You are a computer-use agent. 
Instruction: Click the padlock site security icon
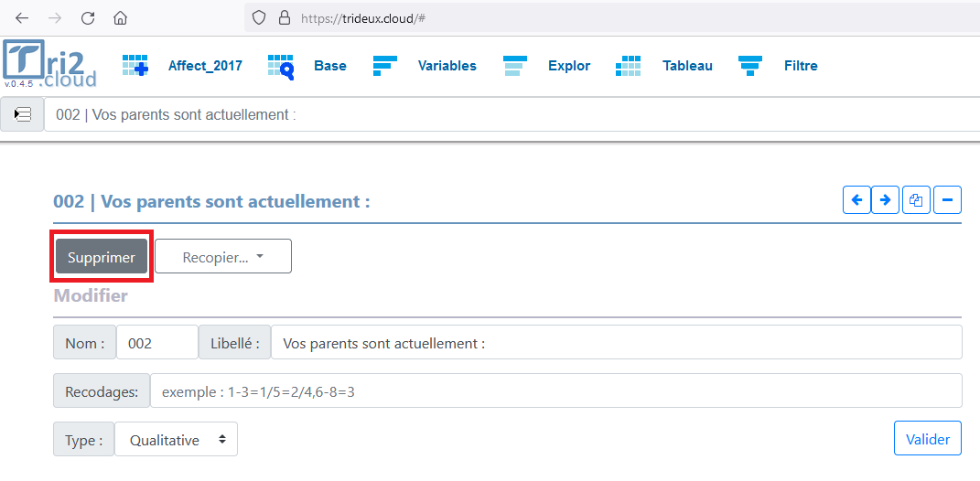click(285, 18)
